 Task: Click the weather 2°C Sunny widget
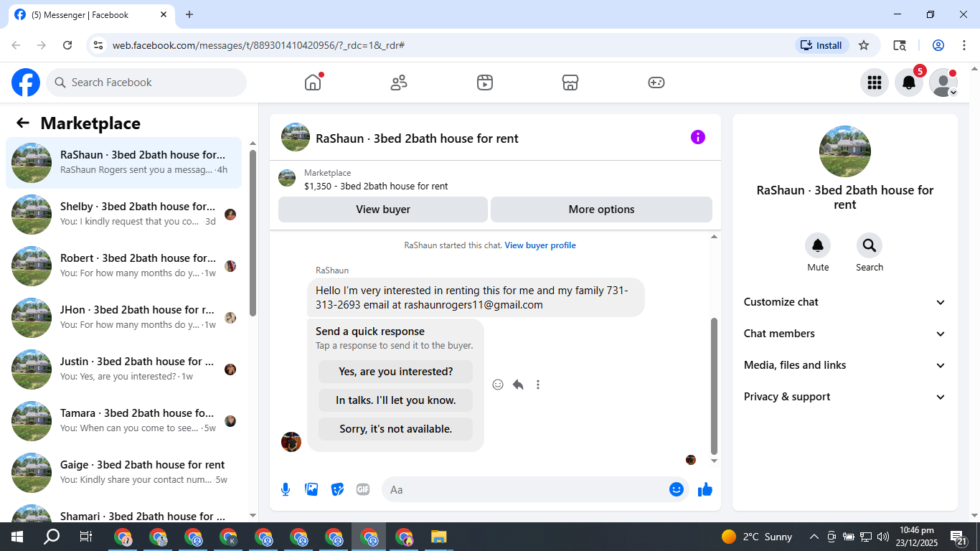pyautogui.click(x=757, y=537)
